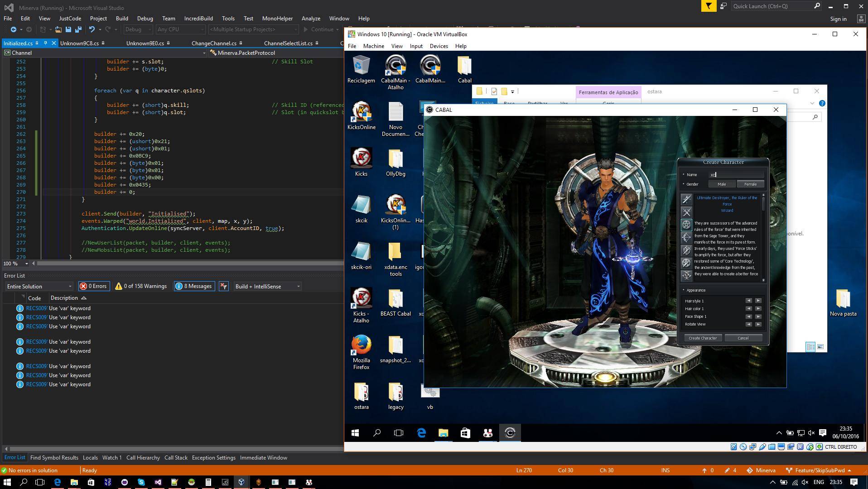This screenshot has height=489, width=868.
Task: Switch to the Immediate Window tab
Action: (264, 458)
